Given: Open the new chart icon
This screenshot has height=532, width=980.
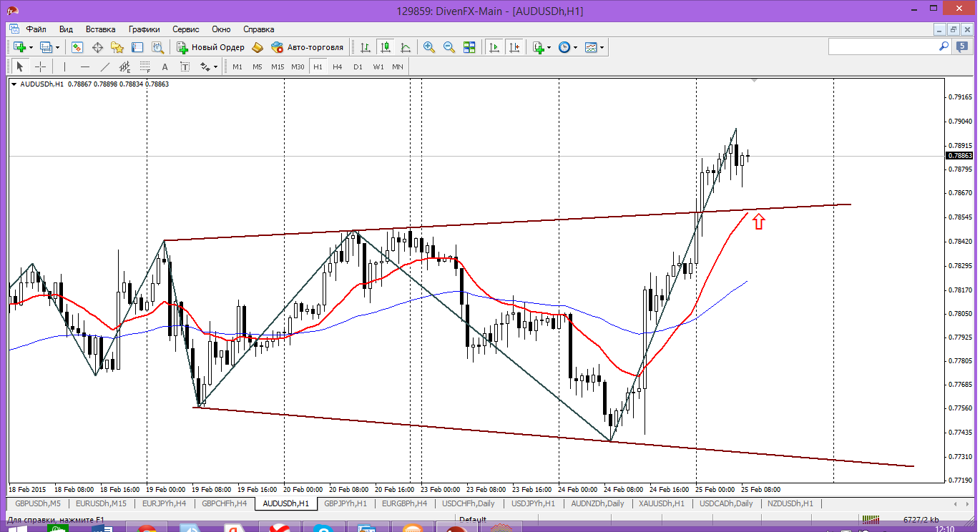Looking at the screenshot, I should (x=19, y=47).
